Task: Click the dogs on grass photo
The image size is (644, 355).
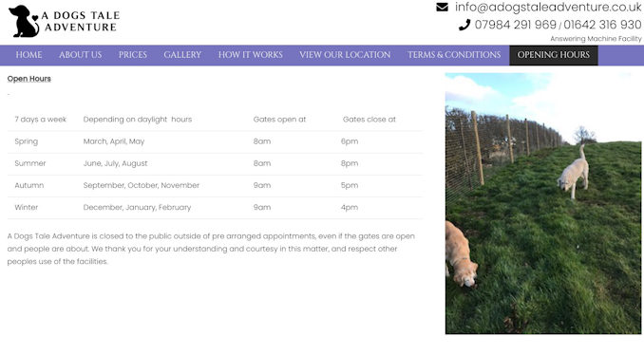Action: point(543,203)
